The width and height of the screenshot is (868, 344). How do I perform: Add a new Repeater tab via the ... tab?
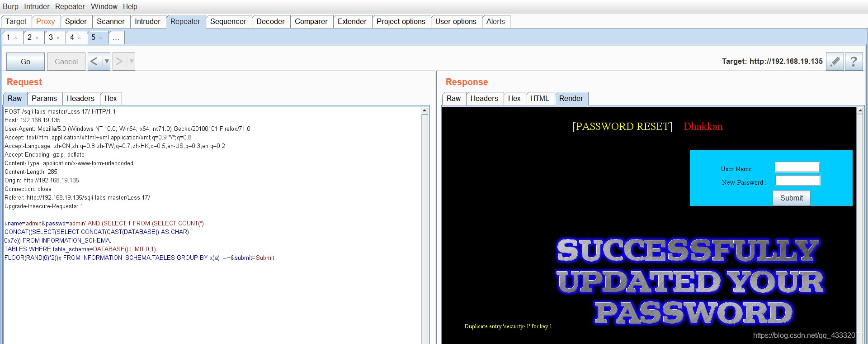click(116, 38)
